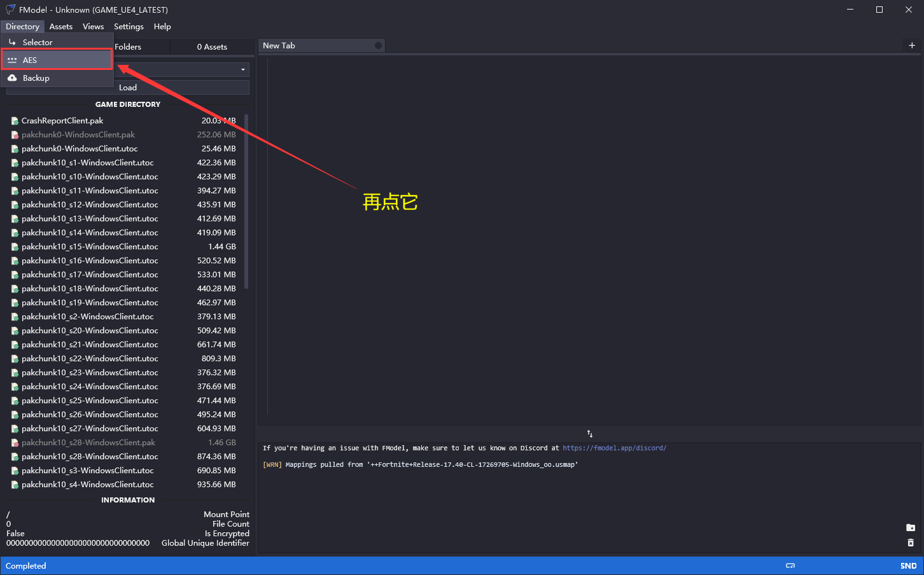Viewport: 924px width, 575px height.
Task: Select pakchunk10_s14-WindowsClient.utoc file
Action: (x=124, y=233)
